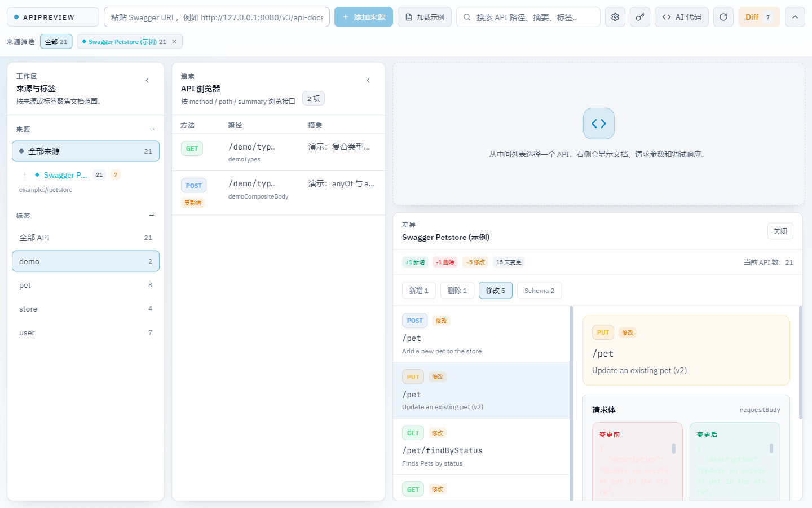The image size is (812, 508).
Task: Collapse the API browser panel chevron
Action: pos(368,81)
